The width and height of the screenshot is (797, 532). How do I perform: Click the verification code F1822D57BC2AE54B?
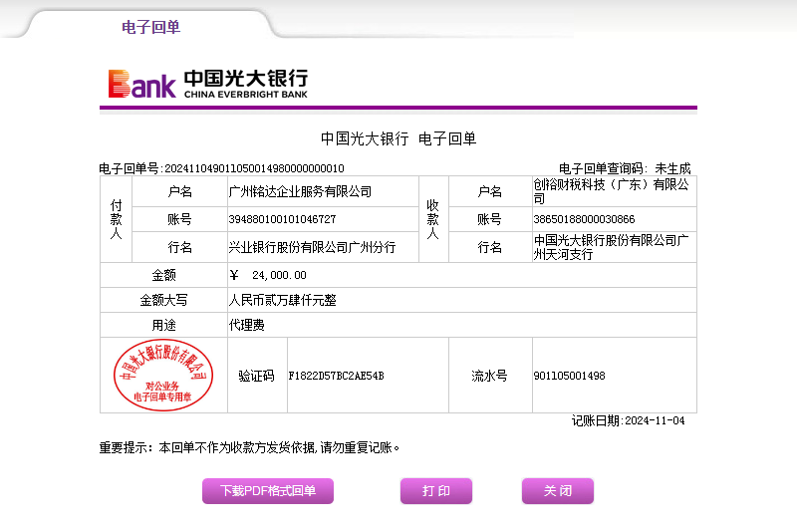click(x=336, y=376)
